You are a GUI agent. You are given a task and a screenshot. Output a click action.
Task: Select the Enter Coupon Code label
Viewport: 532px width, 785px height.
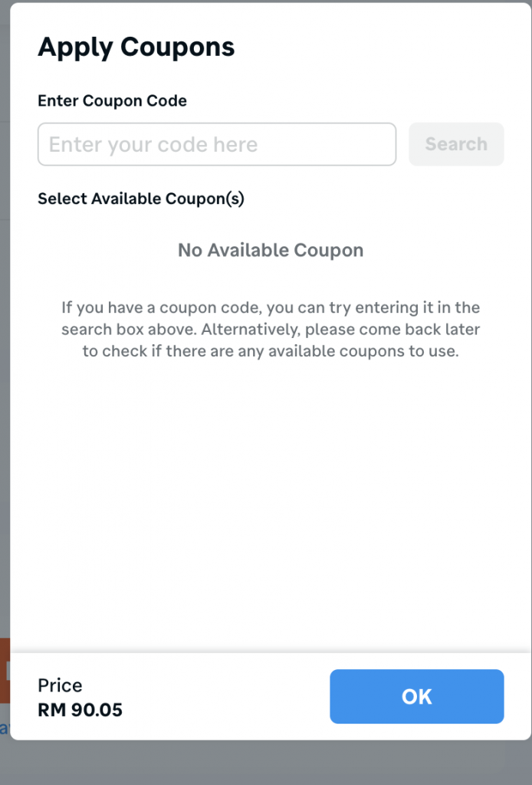pos(112,100)
